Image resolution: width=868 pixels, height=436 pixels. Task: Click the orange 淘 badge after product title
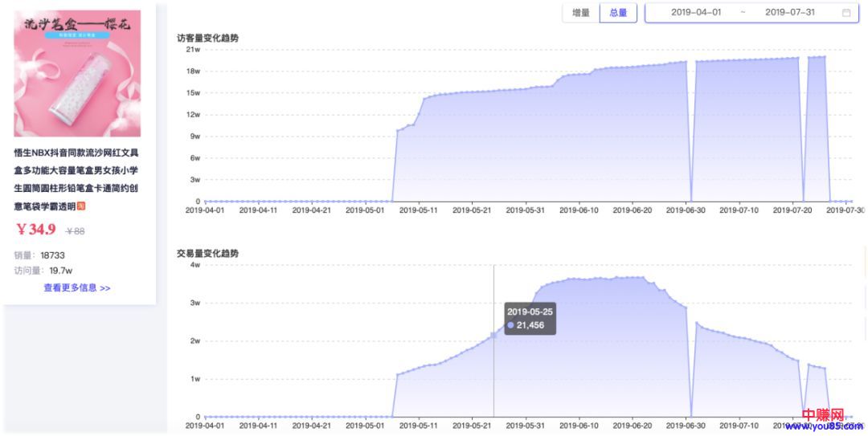[x=81, y=207]
